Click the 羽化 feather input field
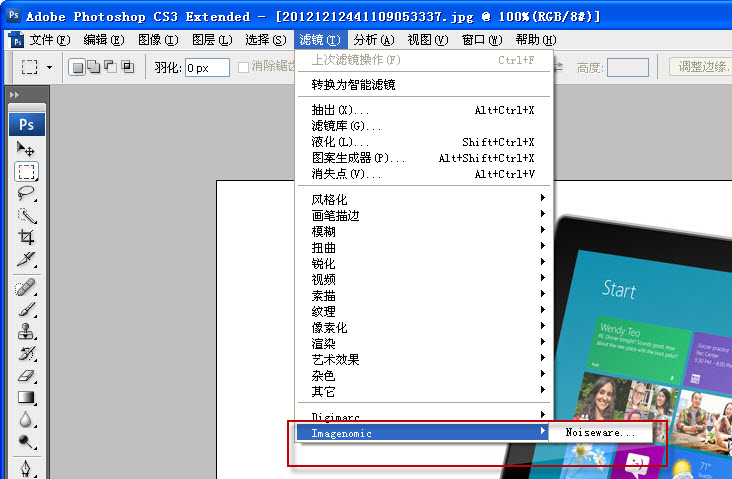Screen dimensions: 732x479 coord(207,68)
